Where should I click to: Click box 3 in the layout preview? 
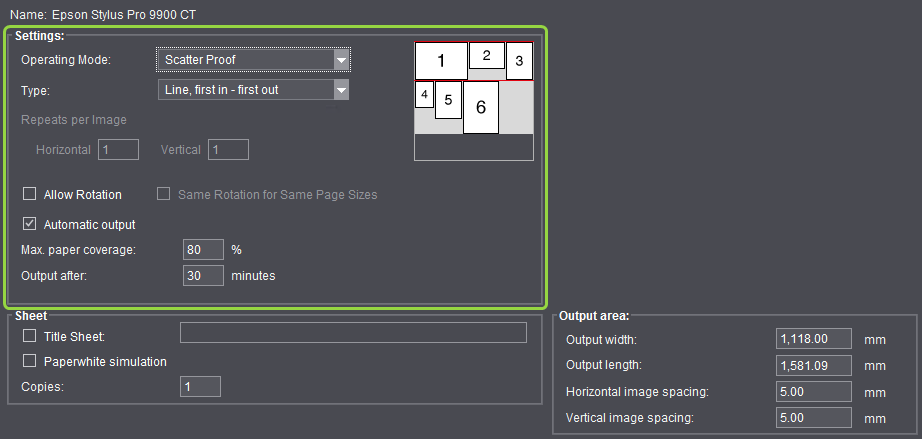(519, 61)
